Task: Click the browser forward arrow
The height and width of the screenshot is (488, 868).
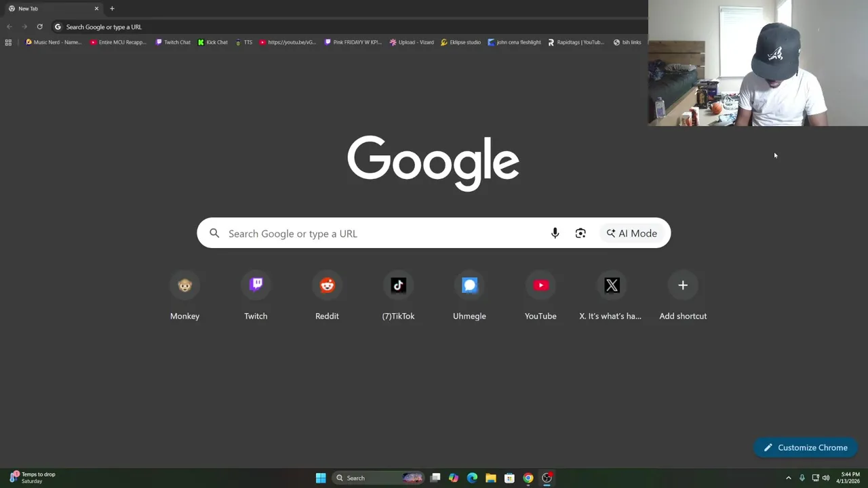Action: (24, 26)
